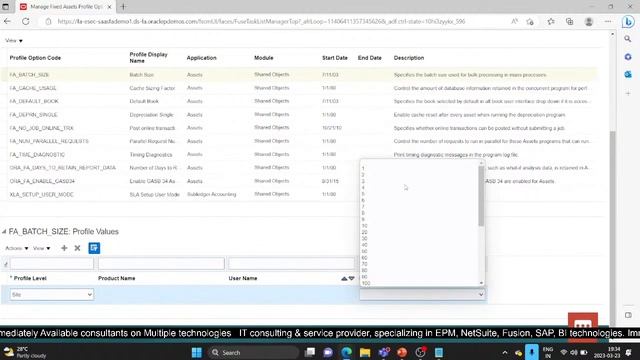
Task: Click the Bing Copilot sidebar icon
Action: tap(628, 22)
